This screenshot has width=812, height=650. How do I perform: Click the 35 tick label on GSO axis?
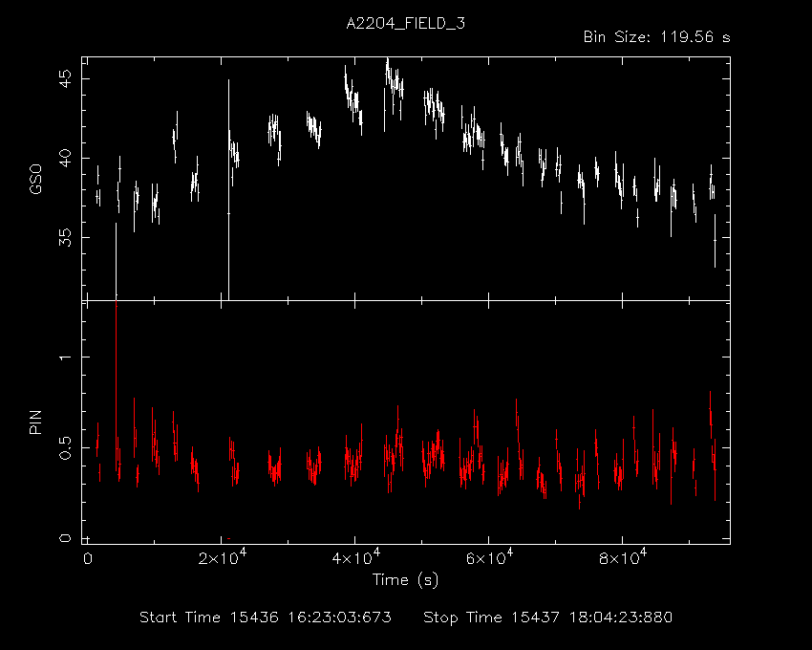65,237
